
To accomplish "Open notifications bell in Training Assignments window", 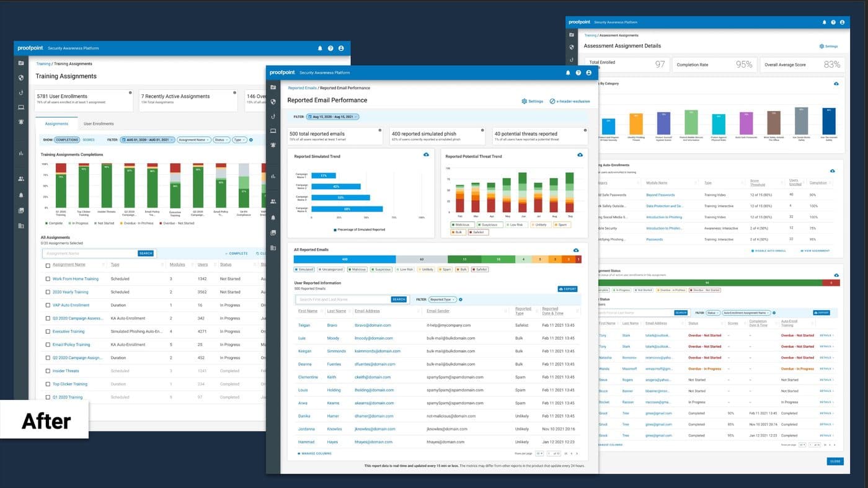I will point(320,48).
